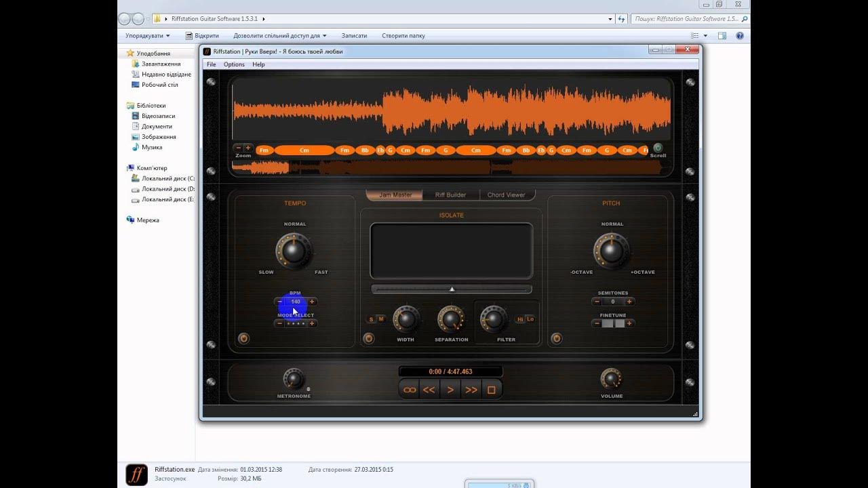The height and width of the screenshot is (488, 868).
Task: Open Дозволити спільний доступ для dropdown
Action: coord(280,35)
